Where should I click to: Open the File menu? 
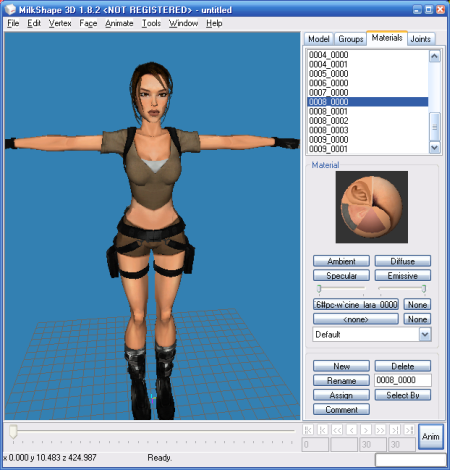pos(13,23)
